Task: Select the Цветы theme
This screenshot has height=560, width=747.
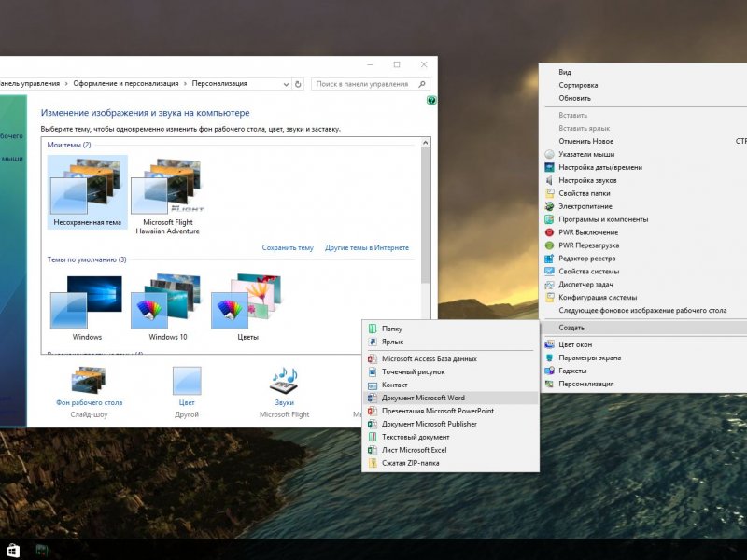Action: point(247,308)
